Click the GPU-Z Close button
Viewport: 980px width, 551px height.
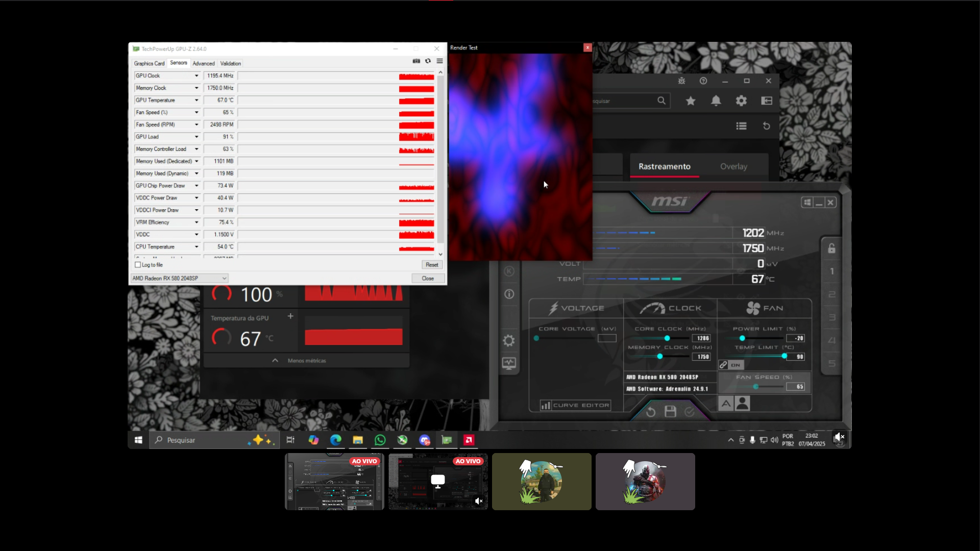click(x=428, y=279)
